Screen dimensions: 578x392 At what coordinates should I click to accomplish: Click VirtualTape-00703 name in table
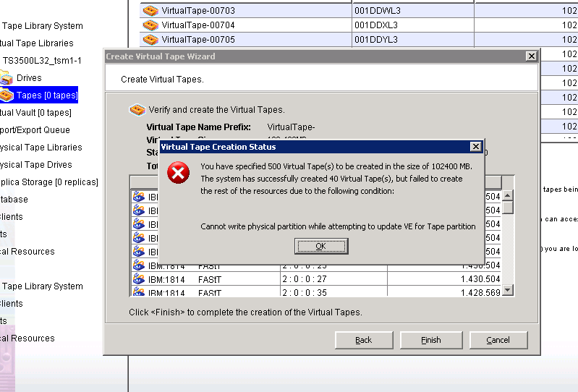(x=198, y=11)
